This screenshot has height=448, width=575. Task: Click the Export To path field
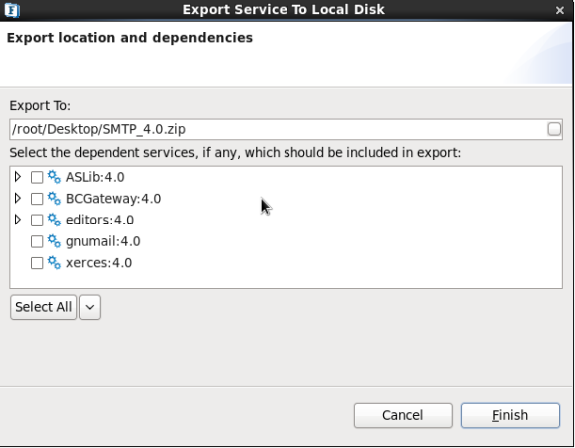278,129
